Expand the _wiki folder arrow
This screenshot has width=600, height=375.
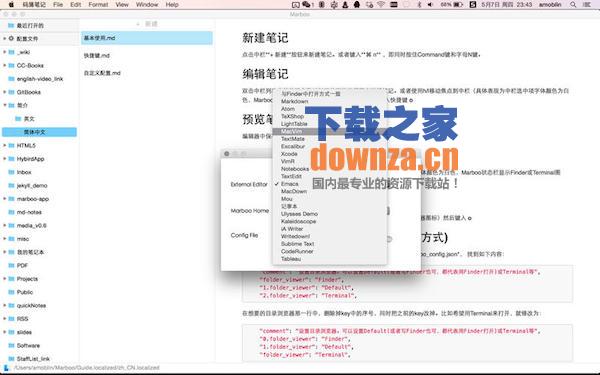pos(5,52)
